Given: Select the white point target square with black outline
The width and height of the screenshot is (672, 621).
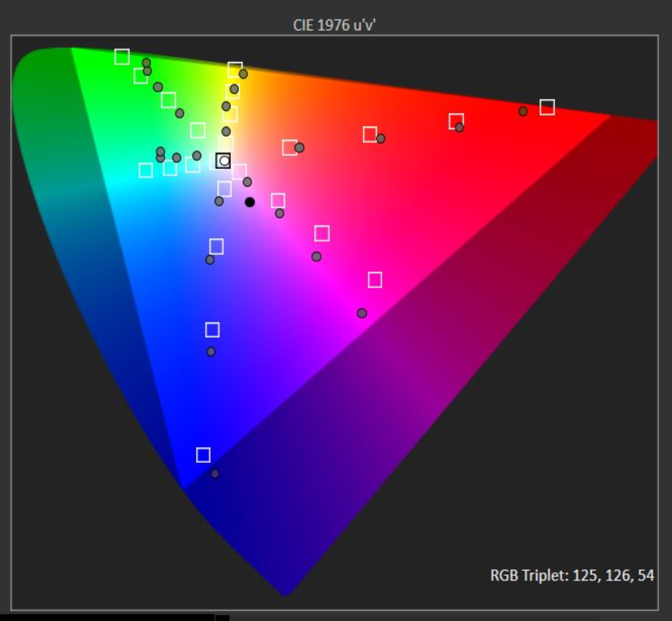Looking at the screenshot, I should pyautogui.click(x=224, y=161).
